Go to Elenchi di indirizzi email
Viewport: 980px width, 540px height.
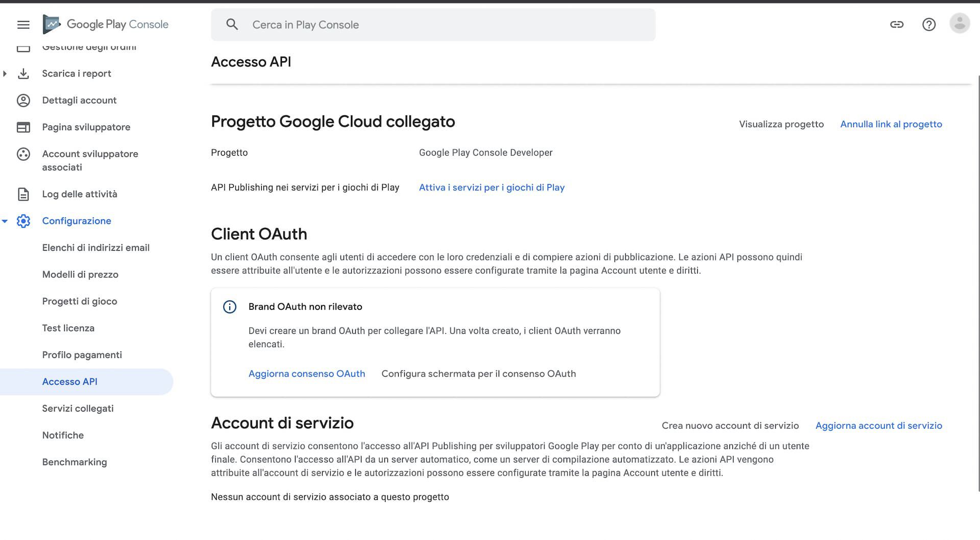95,248
